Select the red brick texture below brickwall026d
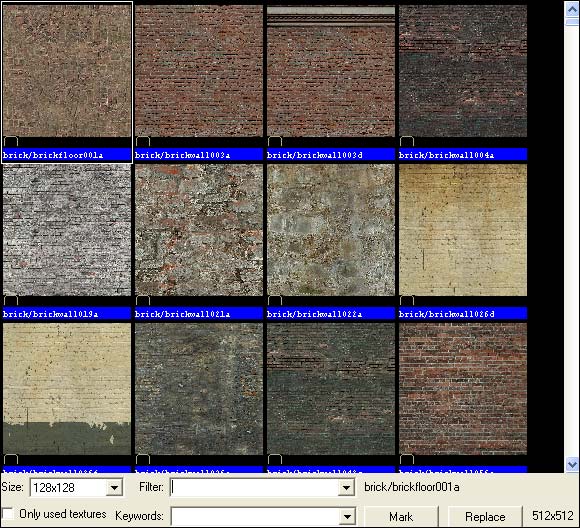Viewport: 580px width, 528px height. 463,389
